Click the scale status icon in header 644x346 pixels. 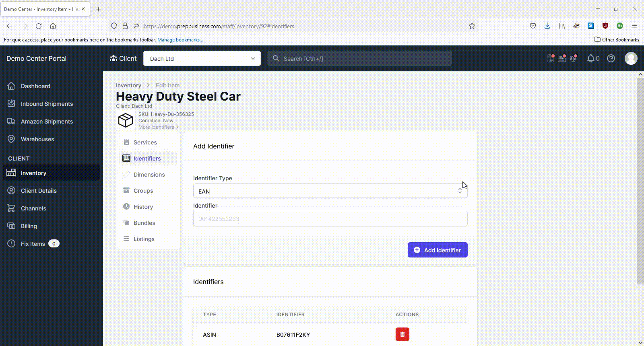pos(573,58)
